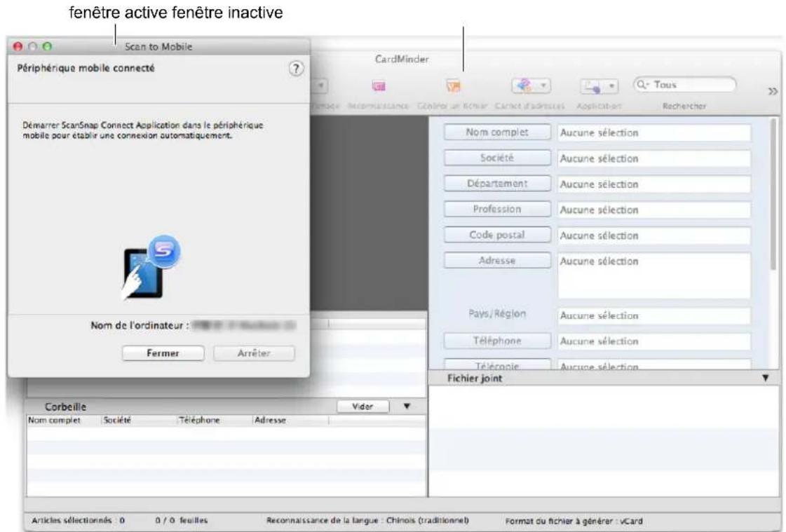The image size is (786, 532).
Task: Open the Application dropdown in the toolbar
Action: [x=599, y=86]
